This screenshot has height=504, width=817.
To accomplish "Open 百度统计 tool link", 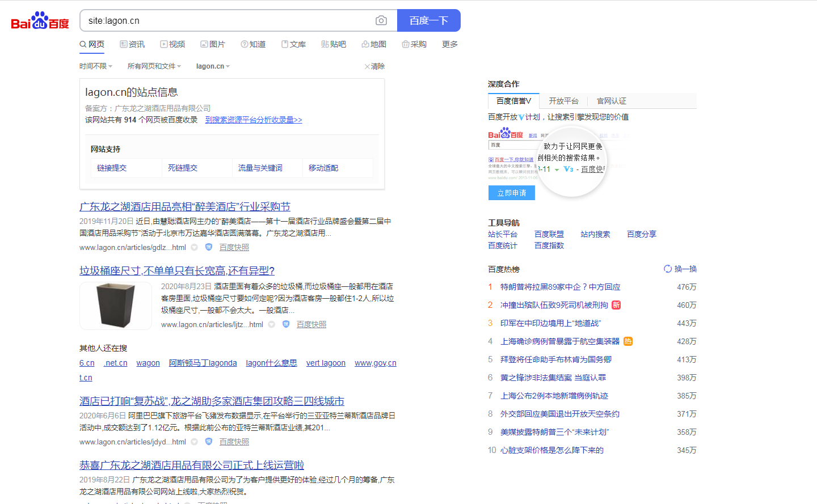I will coord(503,245).
